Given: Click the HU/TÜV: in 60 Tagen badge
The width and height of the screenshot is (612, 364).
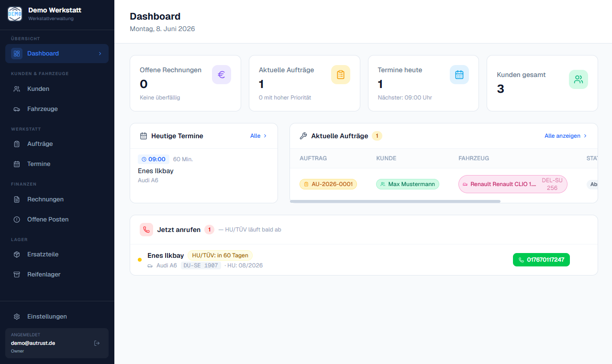Looking at the screenshot, I should pos(220,255).
